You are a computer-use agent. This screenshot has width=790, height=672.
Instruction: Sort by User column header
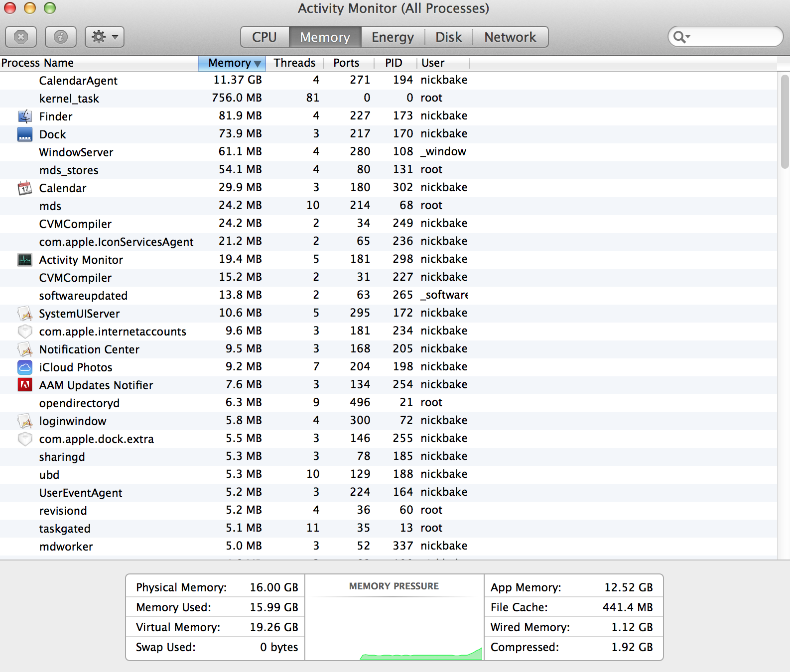(x=443, y=63)
